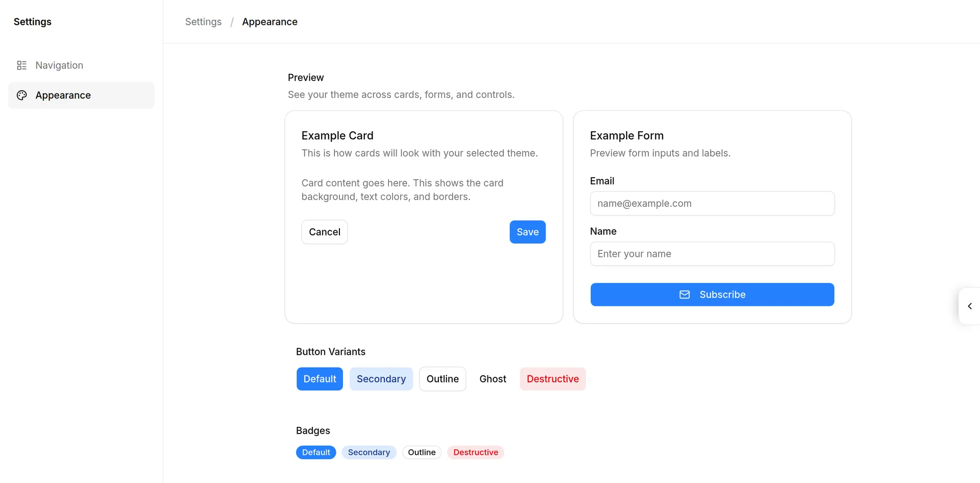Click the mail icon on Subscribe button
The width and height of the screenshot is (980, 483).
point(684,295)
